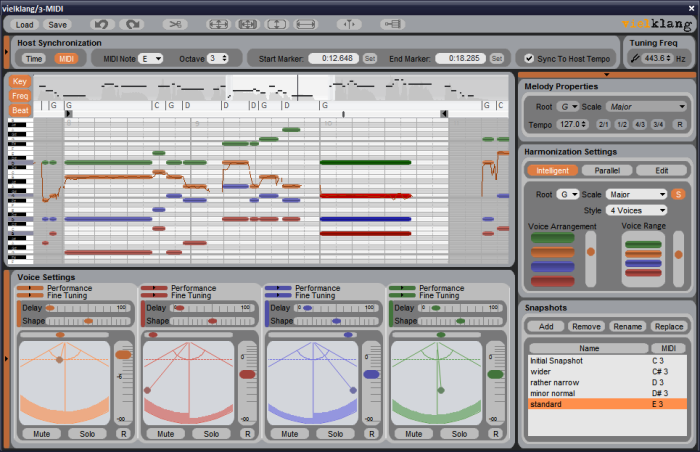Reset the orange voice with R
The height and width of the screenshot is (452, 700).
click(124, 434)
